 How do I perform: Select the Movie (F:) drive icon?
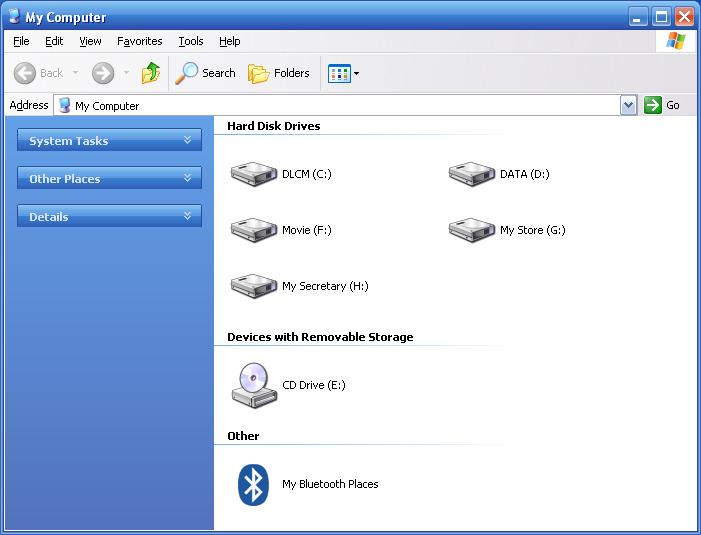(x=253, y=230)
